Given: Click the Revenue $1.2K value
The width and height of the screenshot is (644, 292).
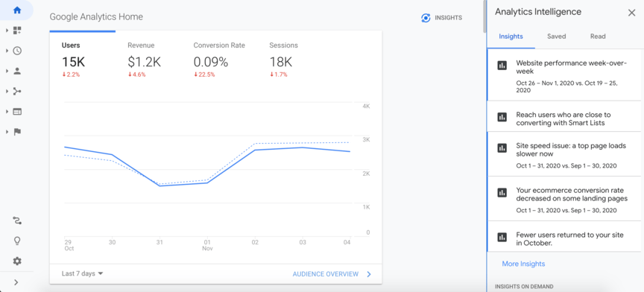Looking at the screenshot, I should coord(144,62).
